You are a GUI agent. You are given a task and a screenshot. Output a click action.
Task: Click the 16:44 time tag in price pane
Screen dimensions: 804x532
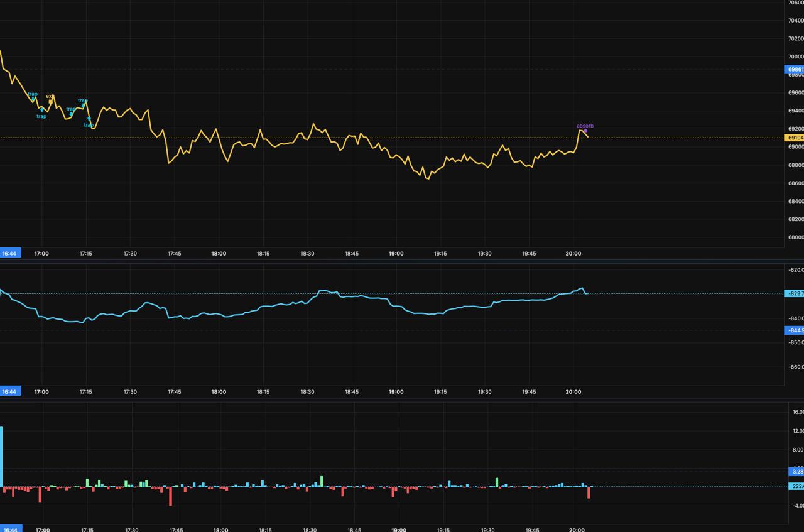[10, 253]
